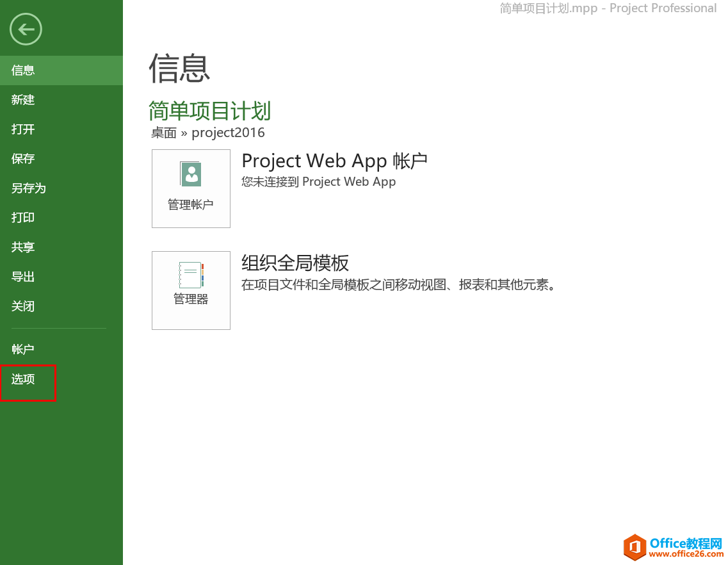Select 导出 from the sidebar
Image resolution: width=728 pixels, height=565 pixels.
24,277
